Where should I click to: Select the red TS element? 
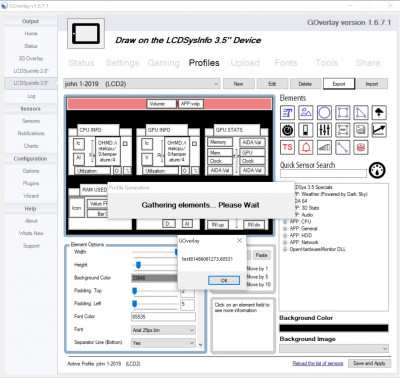point(287,147)
